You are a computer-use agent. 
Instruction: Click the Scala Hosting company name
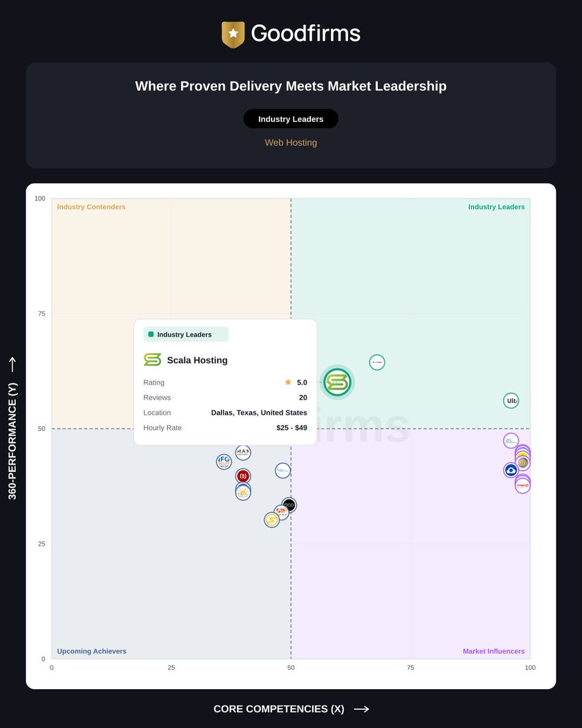point(198,360)
